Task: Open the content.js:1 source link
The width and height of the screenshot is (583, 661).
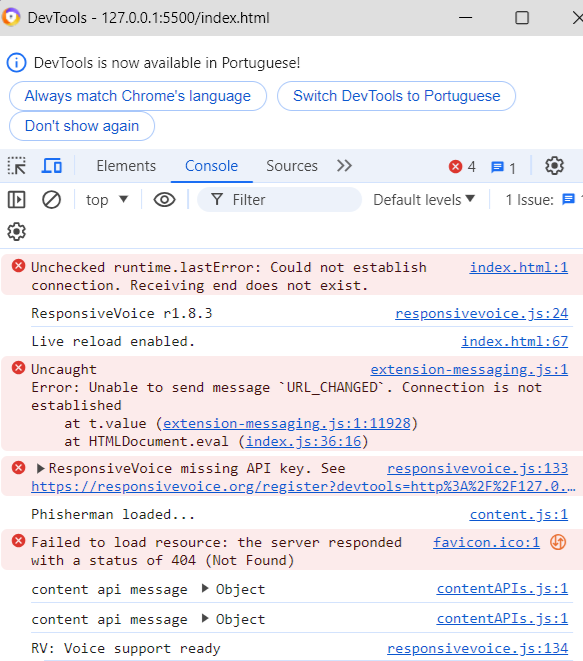Action: (x=519, y=514)
